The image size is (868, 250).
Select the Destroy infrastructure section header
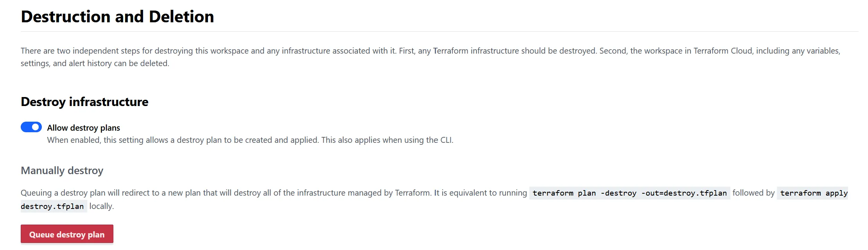[84, 101]
